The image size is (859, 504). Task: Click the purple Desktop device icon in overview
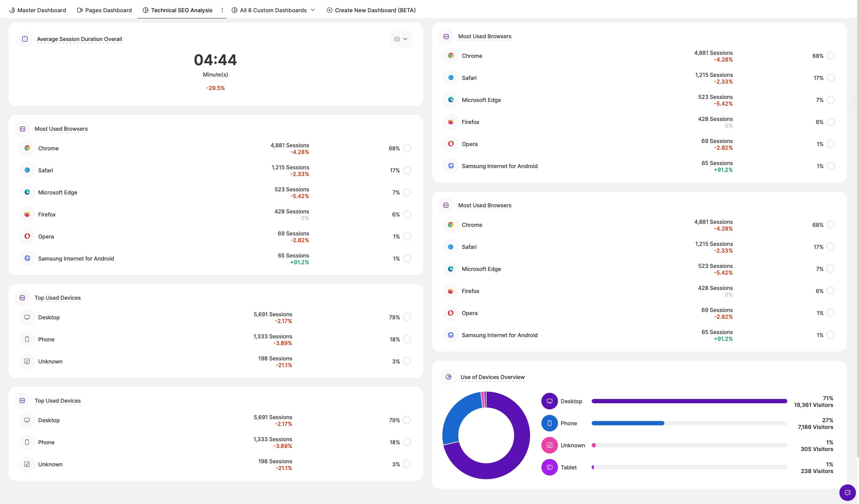pos(549,401)
